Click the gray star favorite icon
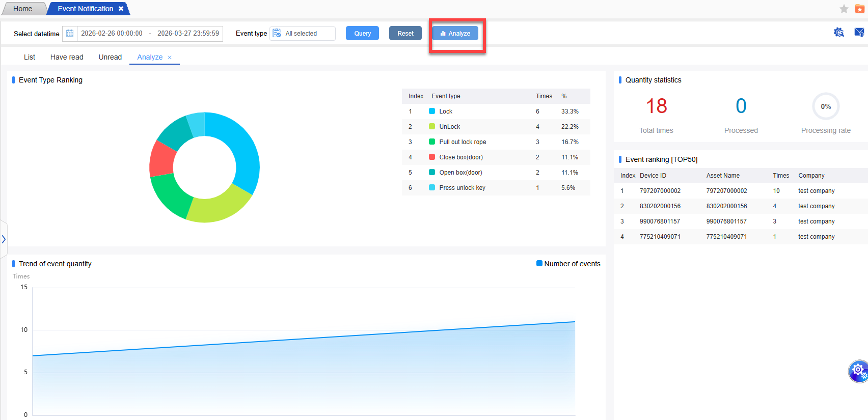The height and width of the screenshot is (420, 868). coord(844,9)
